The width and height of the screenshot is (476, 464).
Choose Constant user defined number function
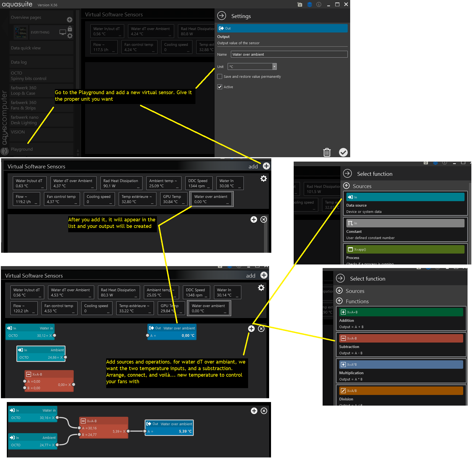pos(405,230)
